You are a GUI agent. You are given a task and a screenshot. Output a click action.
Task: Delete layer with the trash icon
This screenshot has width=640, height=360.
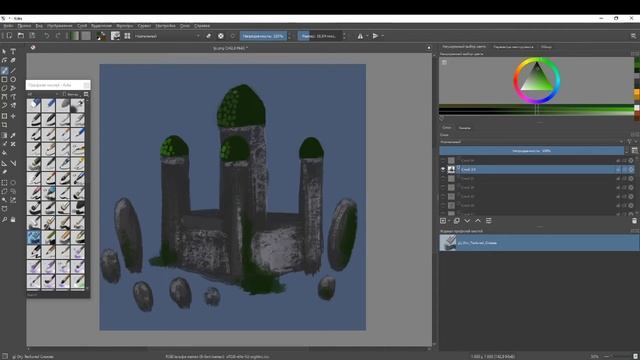[x=634, y=221]
